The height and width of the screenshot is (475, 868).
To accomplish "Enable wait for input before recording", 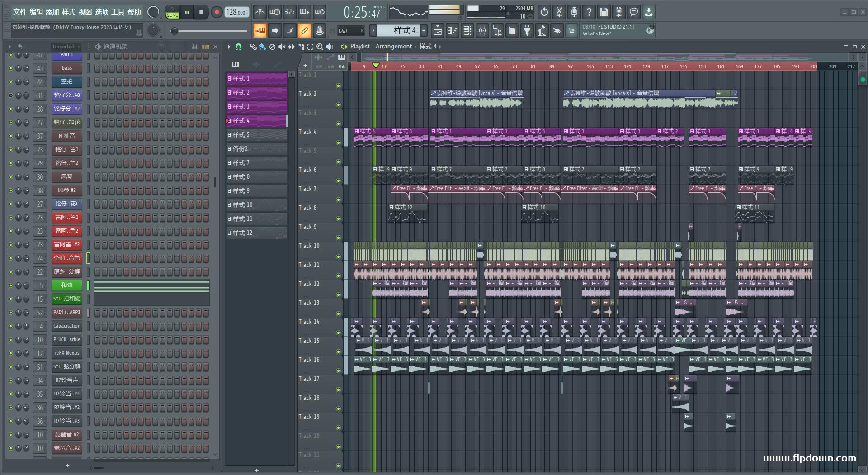I will click(x=274, y=12).
